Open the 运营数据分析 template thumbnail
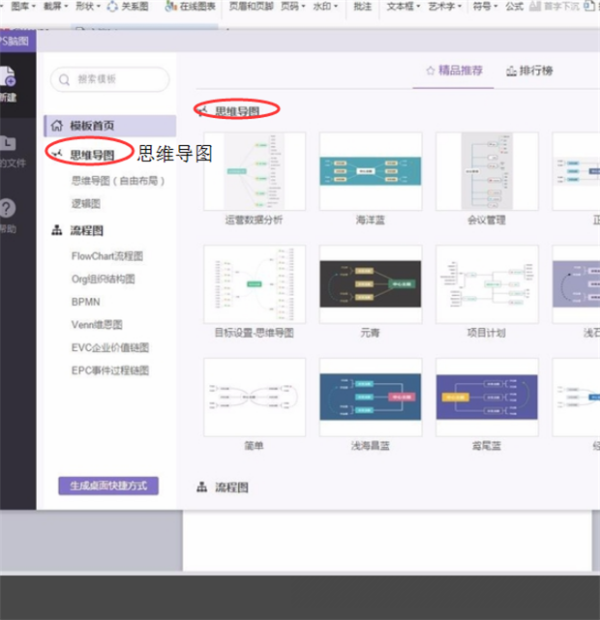 coord(254,171)
